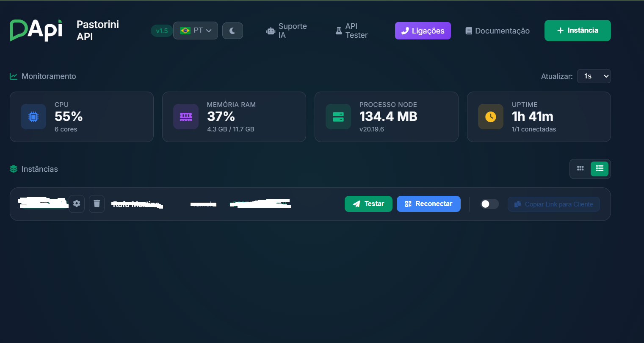Click the CPU chip icon
The width and height of the screenshot is (644, 343).
33,117
